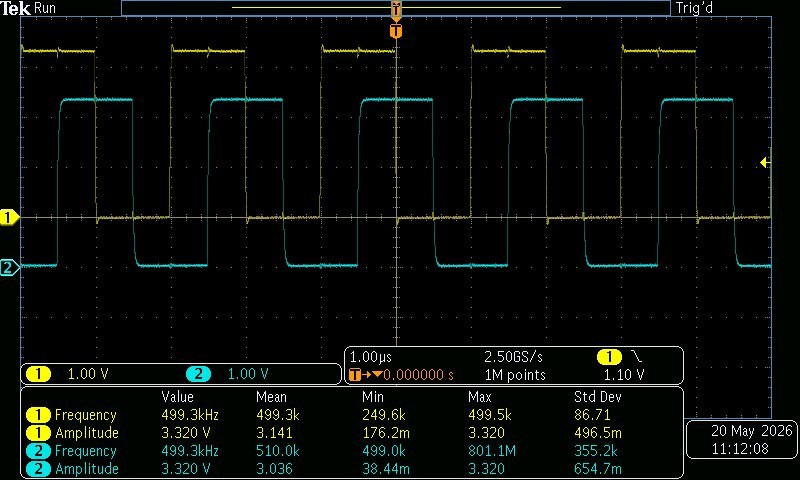Click the 1.10 V trigger level readout
Screen dimensions: 800x480
click(x=623, y=375)
